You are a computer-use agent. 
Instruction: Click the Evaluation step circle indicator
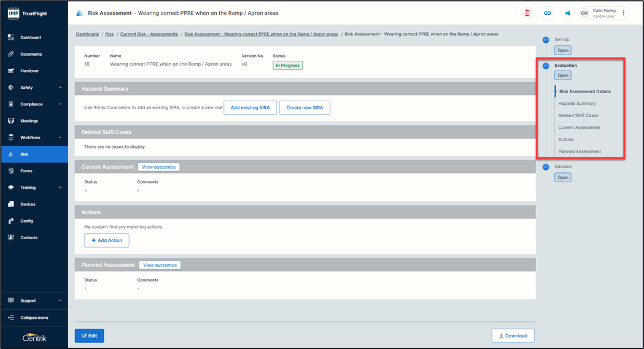[x=546, y=66]
